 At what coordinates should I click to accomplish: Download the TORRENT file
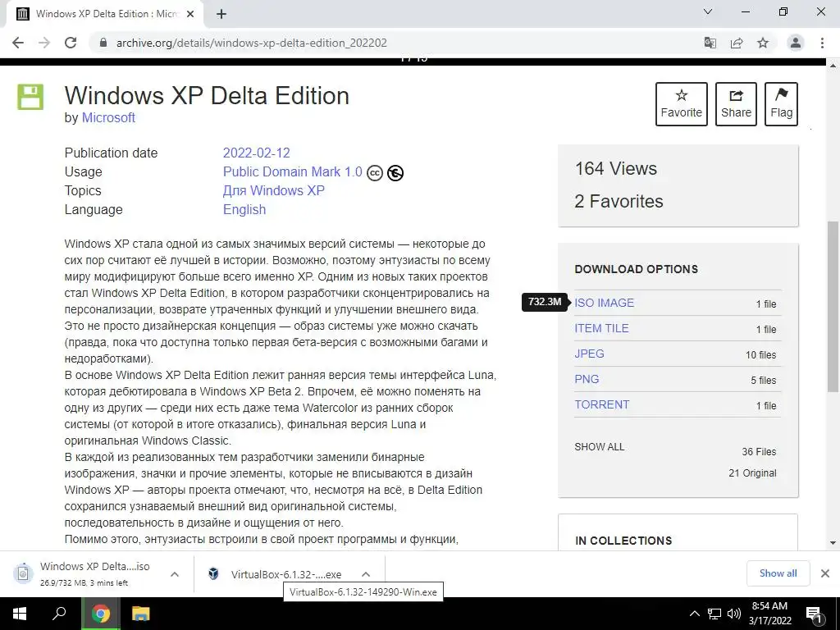(601, 404)
